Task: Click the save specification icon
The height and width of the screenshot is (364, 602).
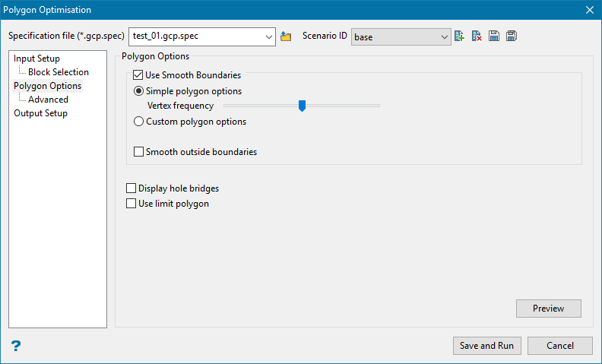Action: point(494,36)
